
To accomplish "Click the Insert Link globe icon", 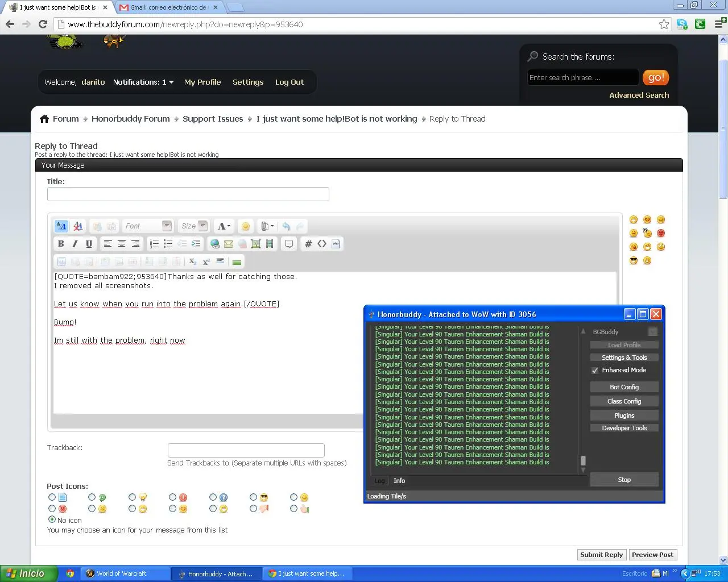I will (x=215, y=244).
